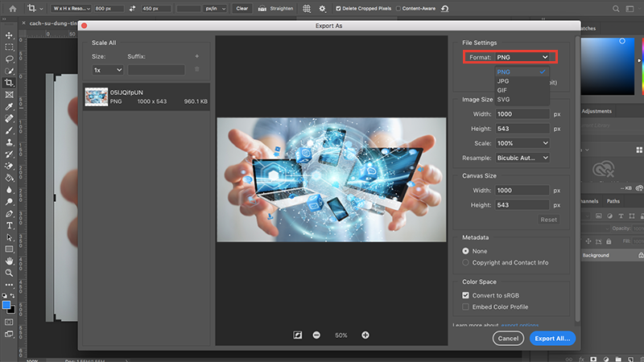Click the Export All button
Screen dimensions: 644x362
[x=552, y=338]
